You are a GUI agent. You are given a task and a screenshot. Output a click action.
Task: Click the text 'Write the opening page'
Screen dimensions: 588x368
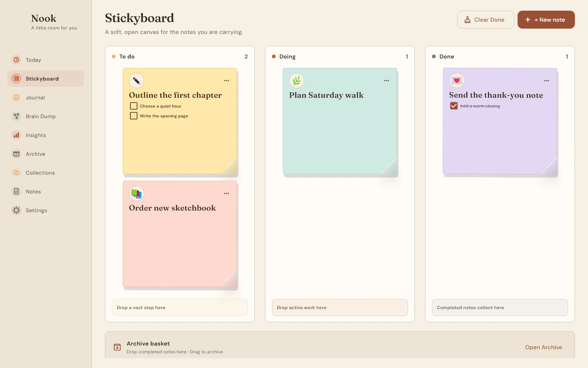pos(164,116)
